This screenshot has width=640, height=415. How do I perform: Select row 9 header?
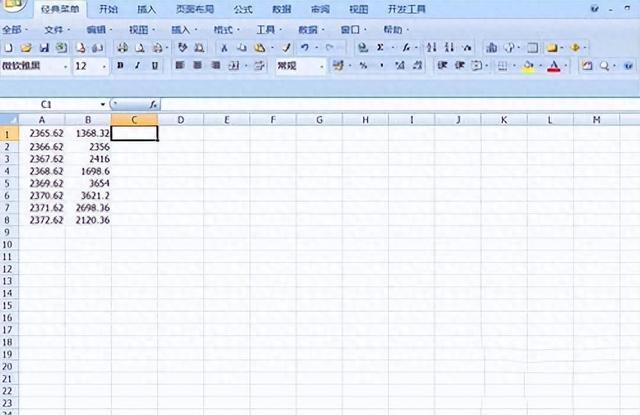click(x=9, y=232)
